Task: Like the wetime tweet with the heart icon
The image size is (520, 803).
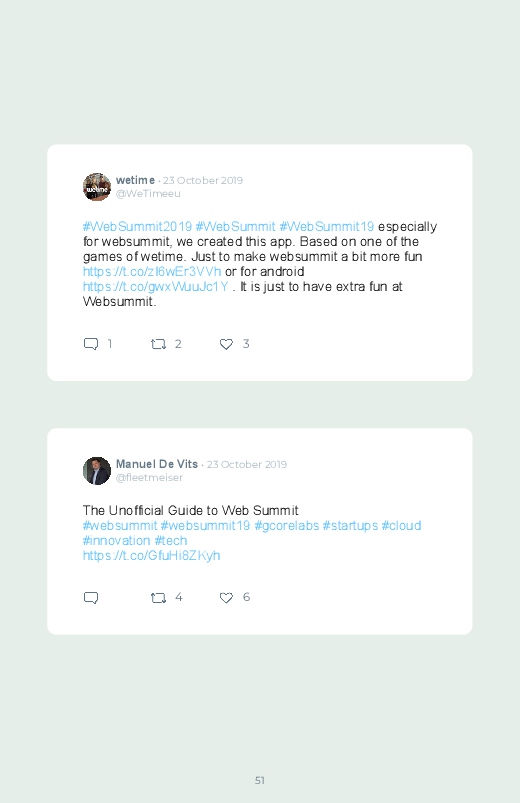Action: tap(226, 344)
